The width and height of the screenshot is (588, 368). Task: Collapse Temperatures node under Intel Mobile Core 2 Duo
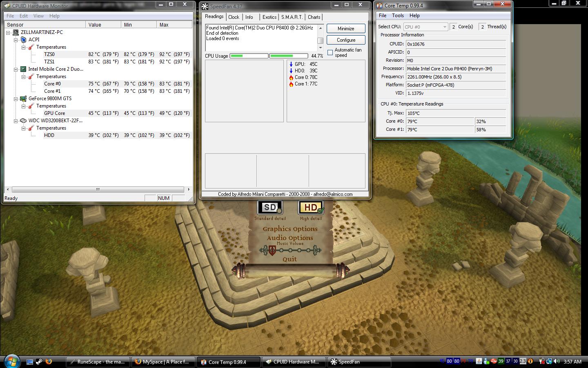pyautogui.click(x=24, y=76)
